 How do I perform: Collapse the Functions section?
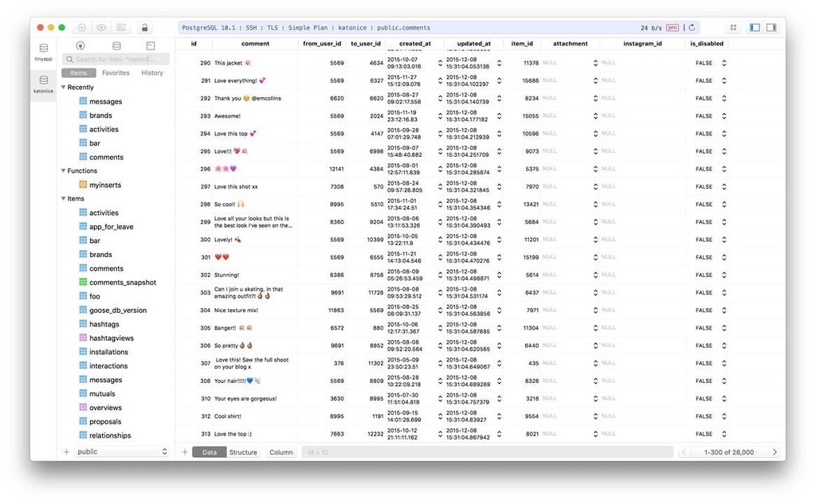click(x=64, y=171)
